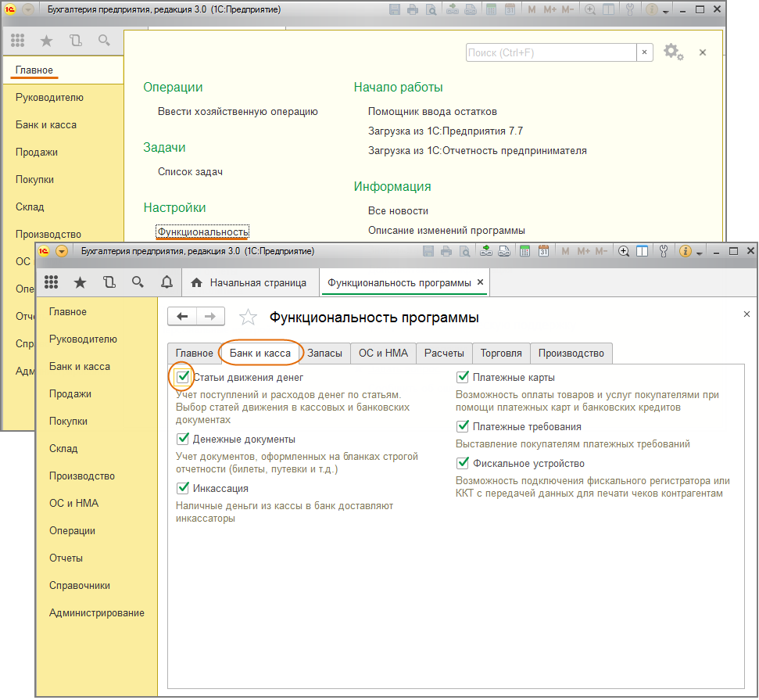Screen dimensions: 759x700
Task: Uncheck the Статьи движения денег checkbox
Action: tap(183, 378)
